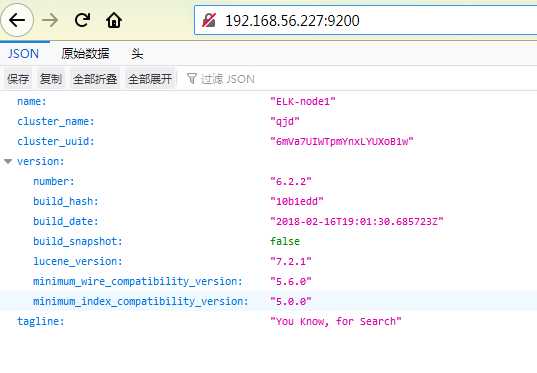Select the value "5.0.0"

click(291, 301)
